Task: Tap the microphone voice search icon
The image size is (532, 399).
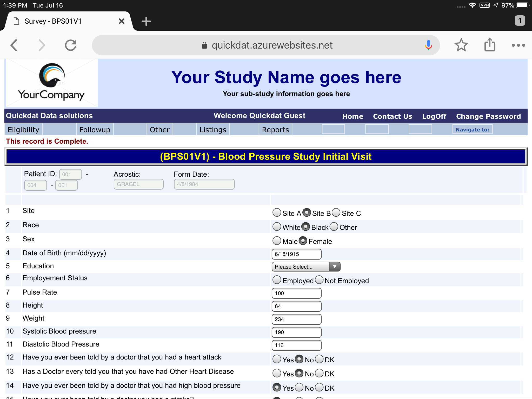Action: [428, 45]
